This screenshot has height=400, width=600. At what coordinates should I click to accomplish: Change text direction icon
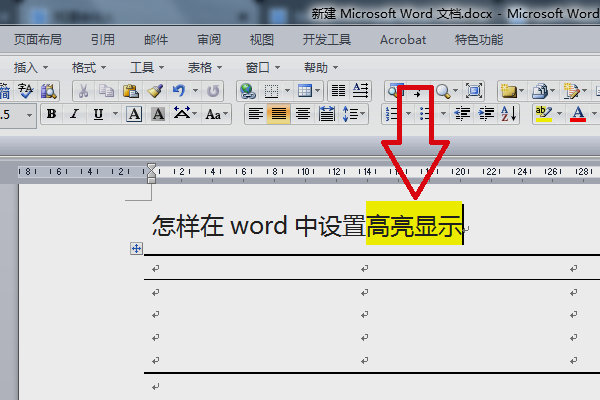point(360,91)
